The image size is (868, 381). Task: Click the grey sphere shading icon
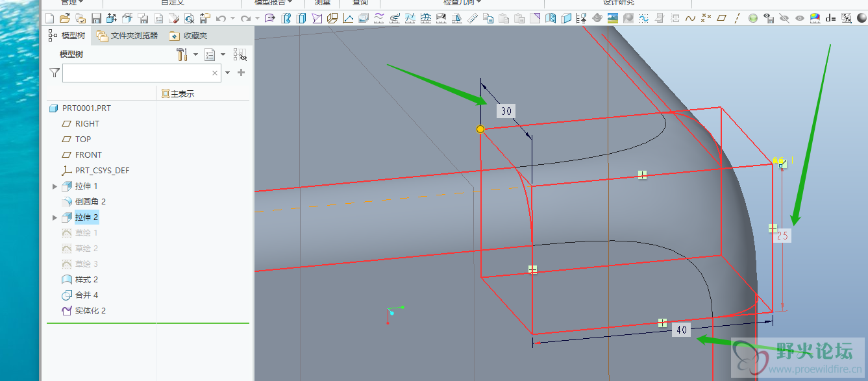click(862, 18)
